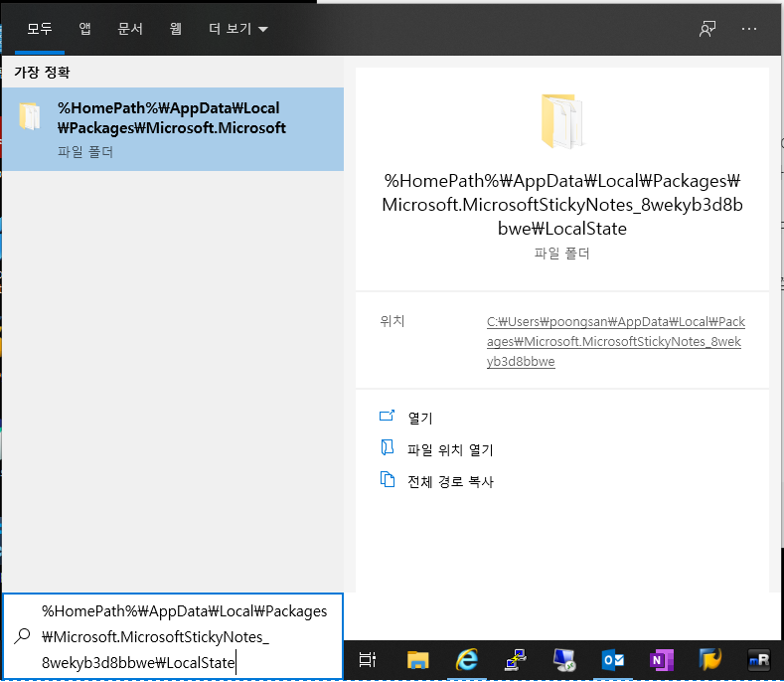Click the magnifier icon in the search box

[x=22, y=636]
